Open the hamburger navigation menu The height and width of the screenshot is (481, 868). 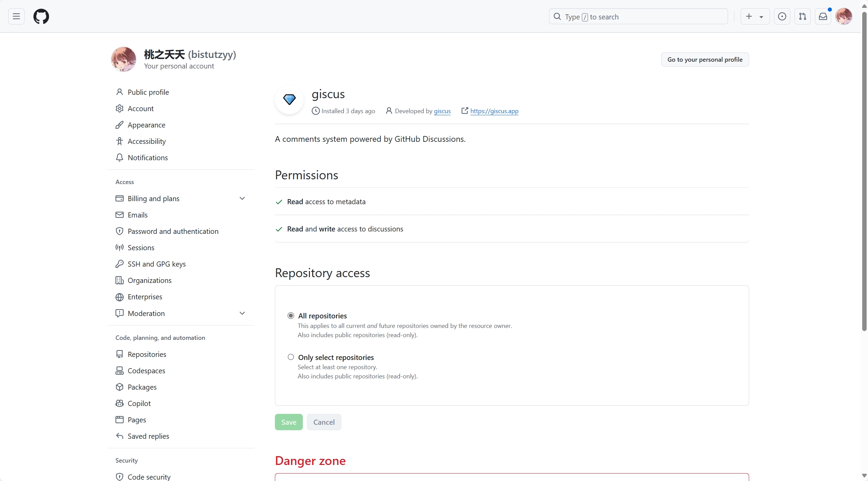tap(16, 16)
